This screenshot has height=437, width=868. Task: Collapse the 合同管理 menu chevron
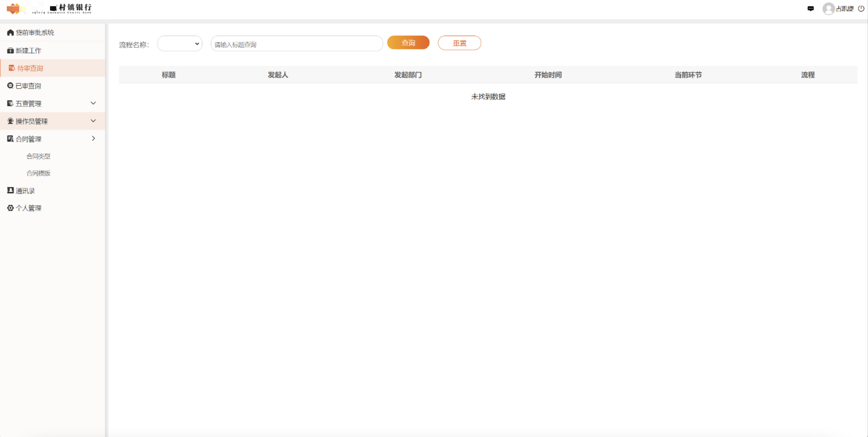click(93, 138)
